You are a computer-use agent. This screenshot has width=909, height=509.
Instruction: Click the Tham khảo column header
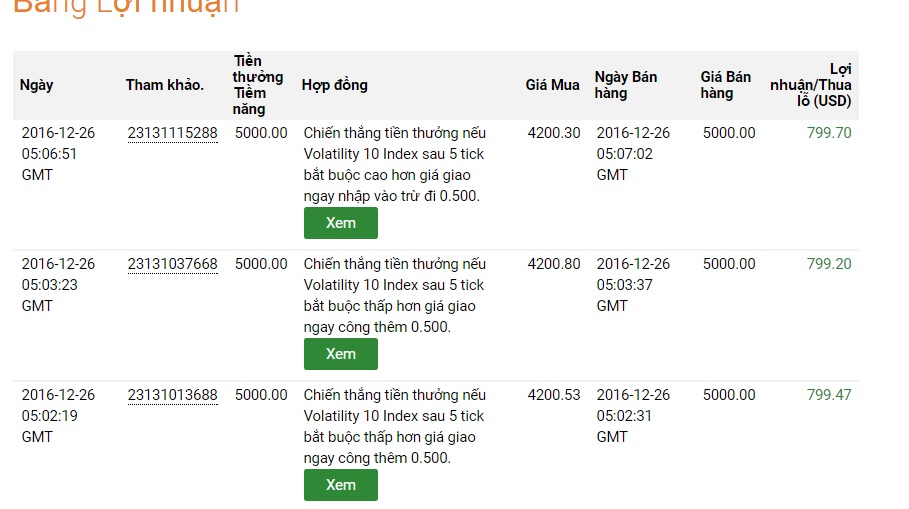click(x=165, y=85)
